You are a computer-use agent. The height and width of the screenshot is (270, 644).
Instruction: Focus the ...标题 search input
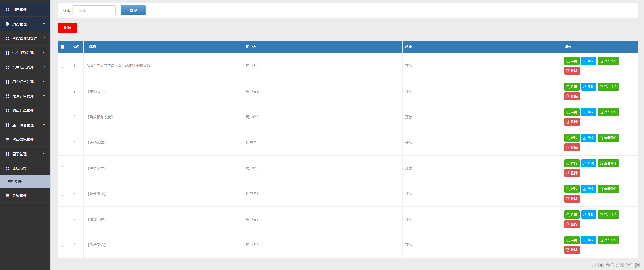(x=94, y=10)
